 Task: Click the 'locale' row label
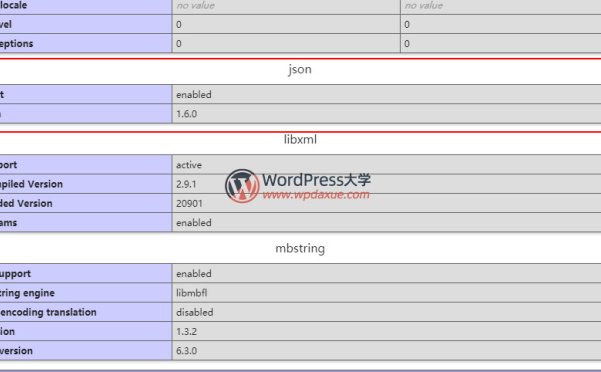tap(13, 5)
